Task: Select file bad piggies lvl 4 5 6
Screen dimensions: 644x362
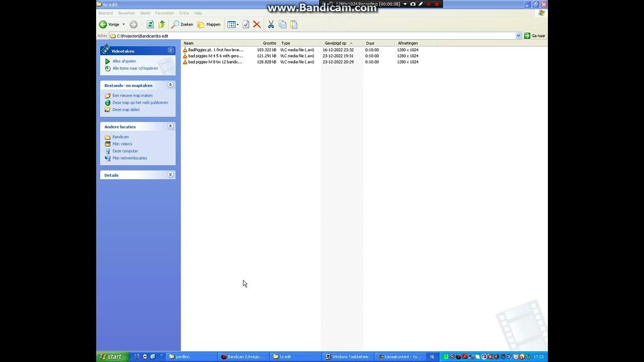Action: 213,56
